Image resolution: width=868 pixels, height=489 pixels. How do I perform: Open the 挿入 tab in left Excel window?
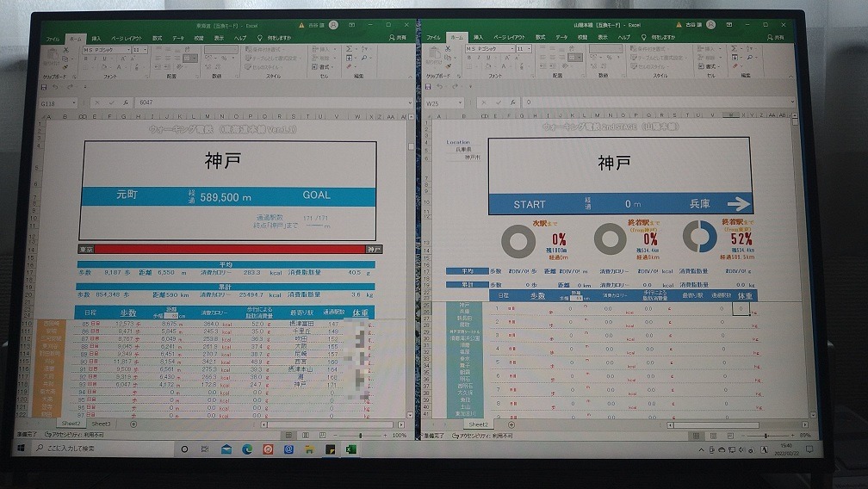point(96,39)
